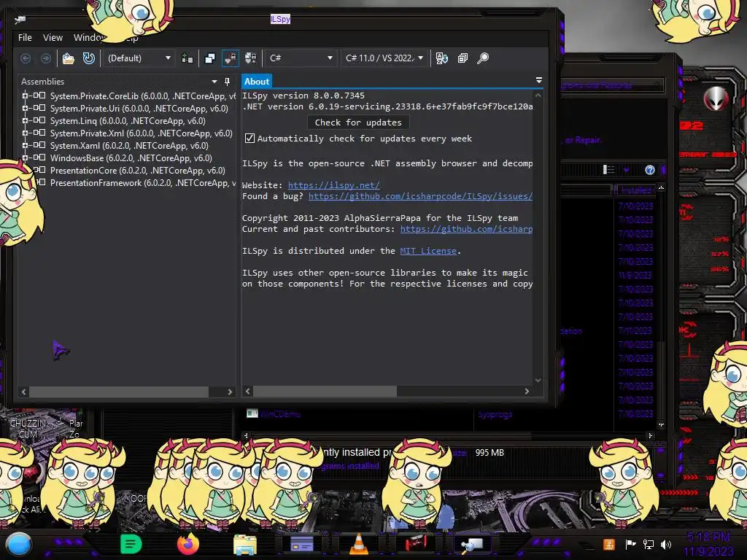Sort assembly list by name icon
This screenshot has height=560, width=747.
[x=442, y=58]
